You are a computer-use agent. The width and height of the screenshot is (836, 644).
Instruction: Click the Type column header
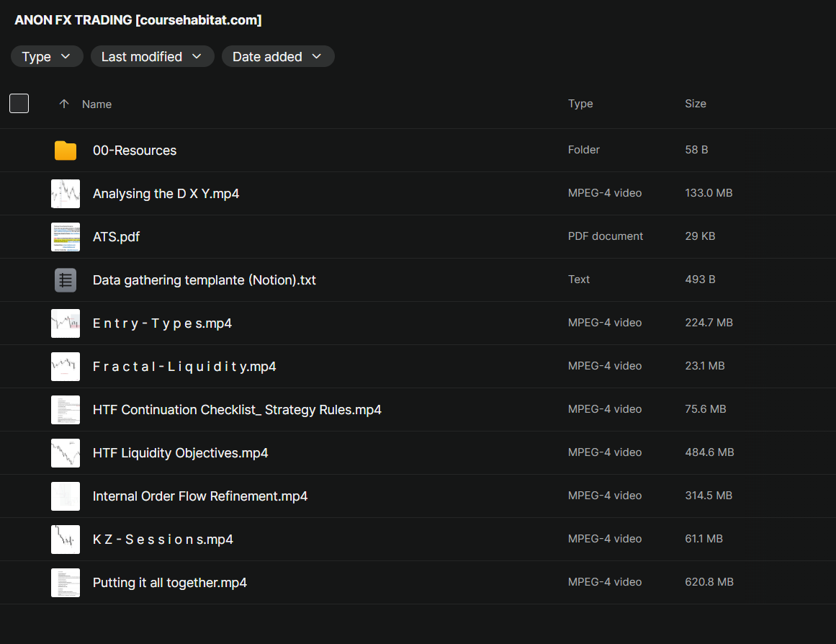(580, 104)
